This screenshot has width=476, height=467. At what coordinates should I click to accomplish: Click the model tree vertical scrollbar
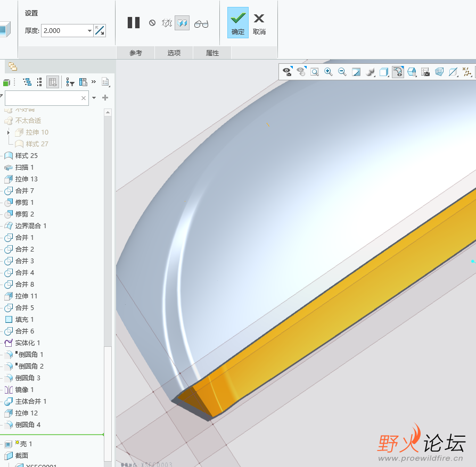click(x=108, y=266)
